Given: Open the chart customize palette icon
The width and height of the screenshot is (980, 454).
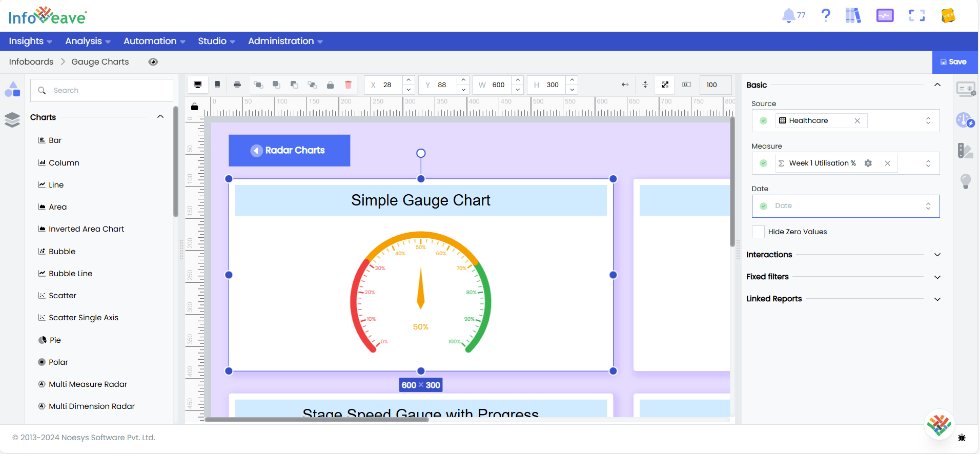Looking at the screenshot, I should click(x=966, y=120).
